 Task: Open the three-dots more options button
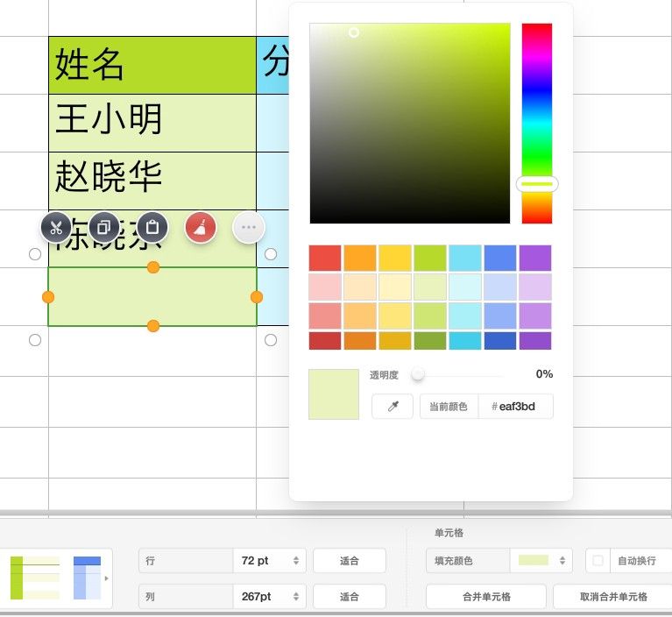[x=249, y=228]
